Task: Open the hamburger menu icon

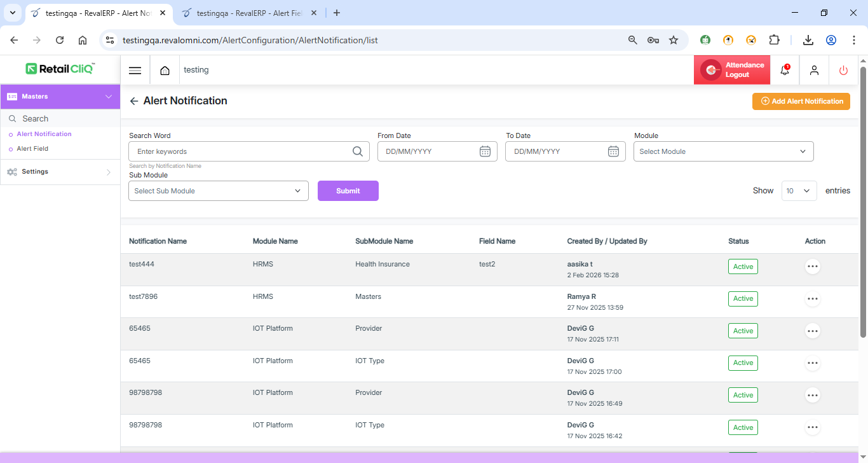Action: 135,71
